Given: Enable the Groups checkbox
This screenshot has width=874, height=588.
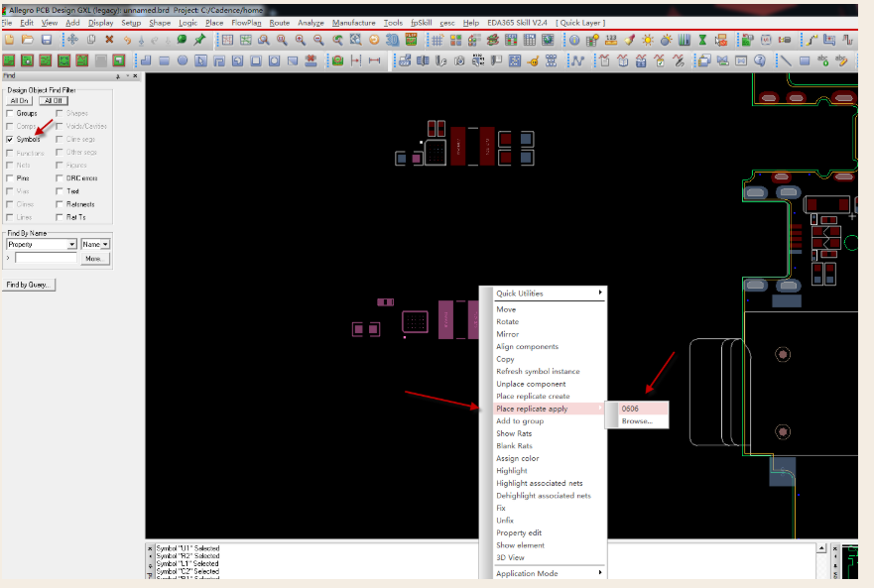Looking at the screenshot, I should (x=10, y=113).
